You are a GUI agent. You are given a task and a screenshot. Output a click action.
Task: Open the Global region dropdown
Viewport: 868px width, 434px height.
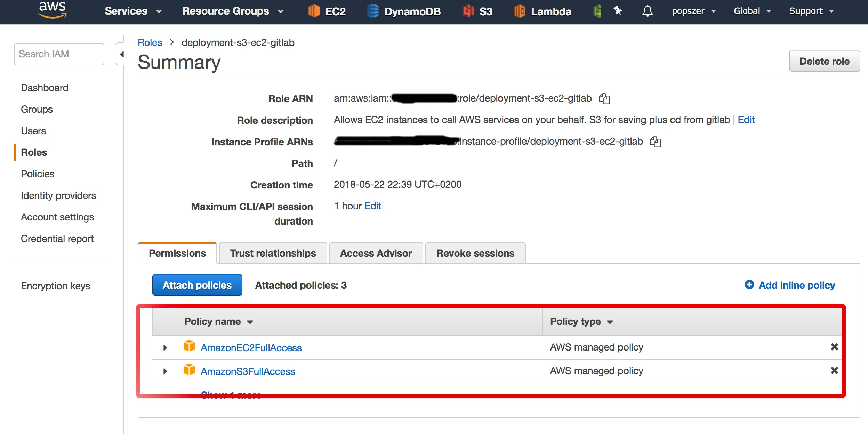click(x=752, y=11)
